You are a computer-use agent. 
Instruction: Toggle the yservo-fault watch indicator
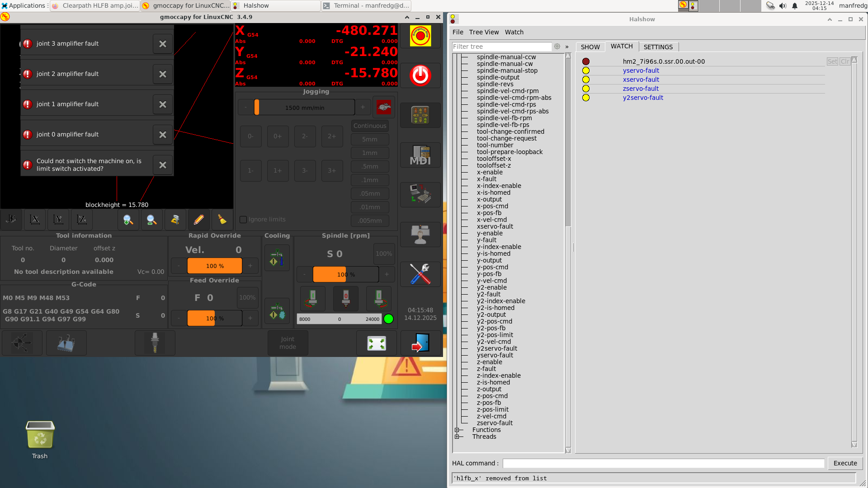coord(586,70)
